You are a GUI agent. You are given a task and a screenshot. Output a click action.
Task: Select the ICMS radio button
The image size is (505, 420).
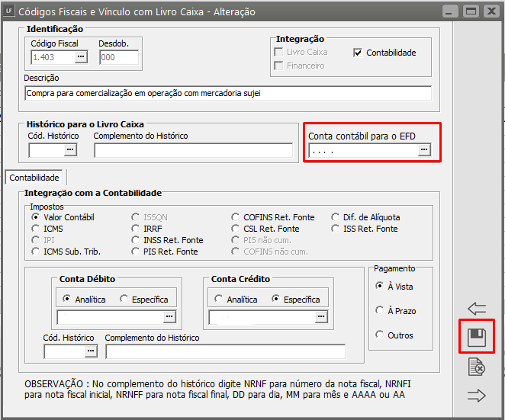(35, 229)
